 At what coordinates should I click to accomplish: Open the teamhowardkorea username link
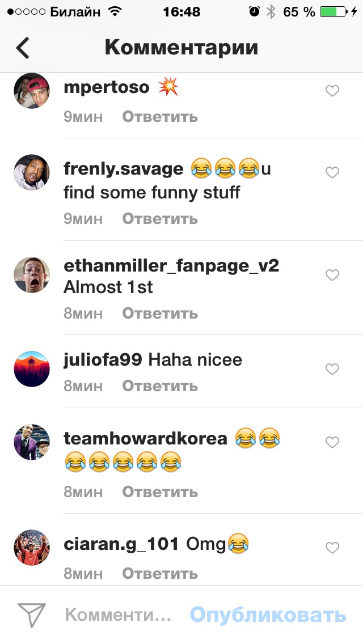point(146,439)
